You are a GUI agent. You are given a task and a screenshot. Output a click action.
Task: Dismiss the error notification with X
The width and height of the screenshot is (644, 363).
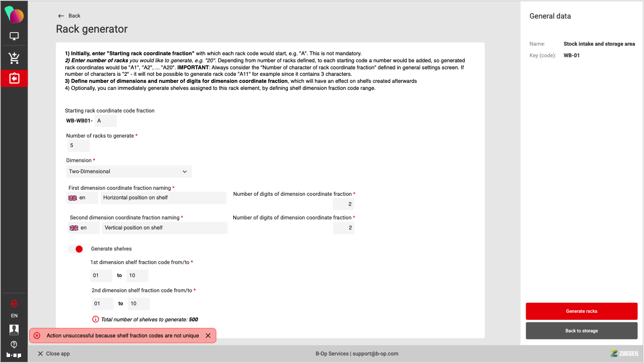click(208, 335)
